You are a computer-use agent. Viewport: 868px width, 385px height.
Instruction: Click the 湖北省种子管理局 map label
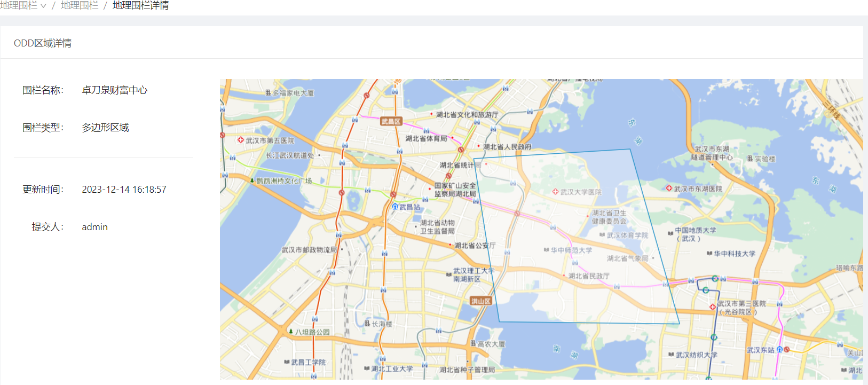tap(467, 370)
